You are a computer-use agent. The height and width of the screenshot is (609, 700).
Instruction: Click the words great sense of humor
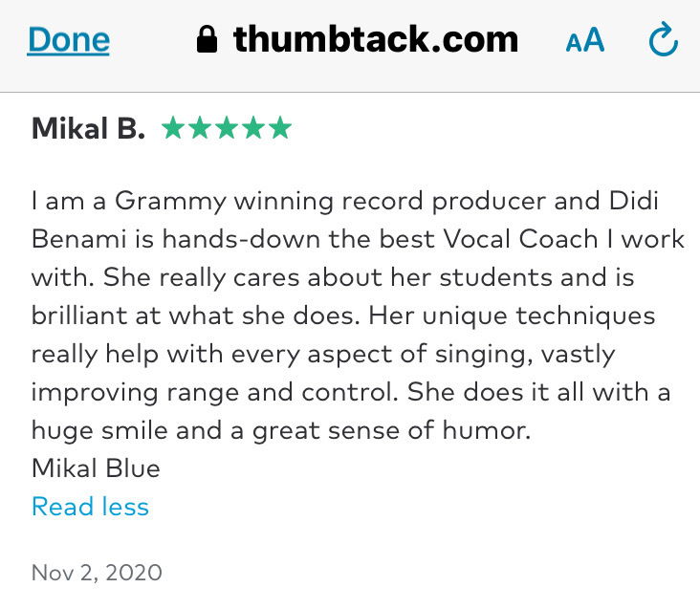pos(391,431)
